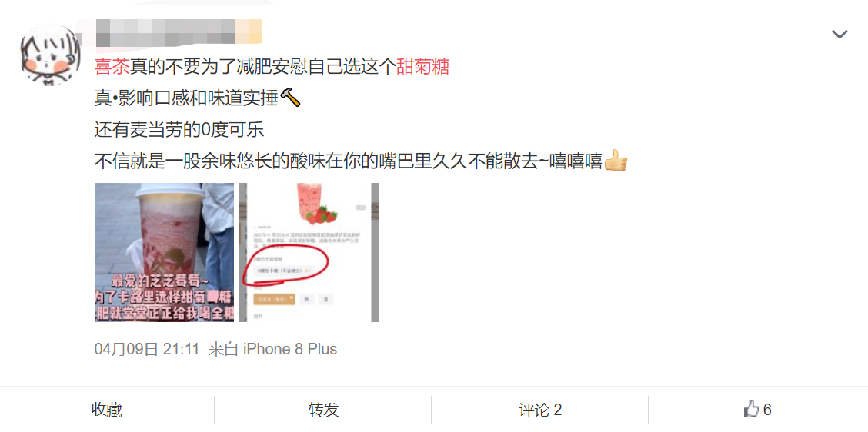Image resolution: width=868 pixels, height=432 pixels.
Task: Click the text line 还有麦当劳的0度可乐
Action: (x=179, y=130)
